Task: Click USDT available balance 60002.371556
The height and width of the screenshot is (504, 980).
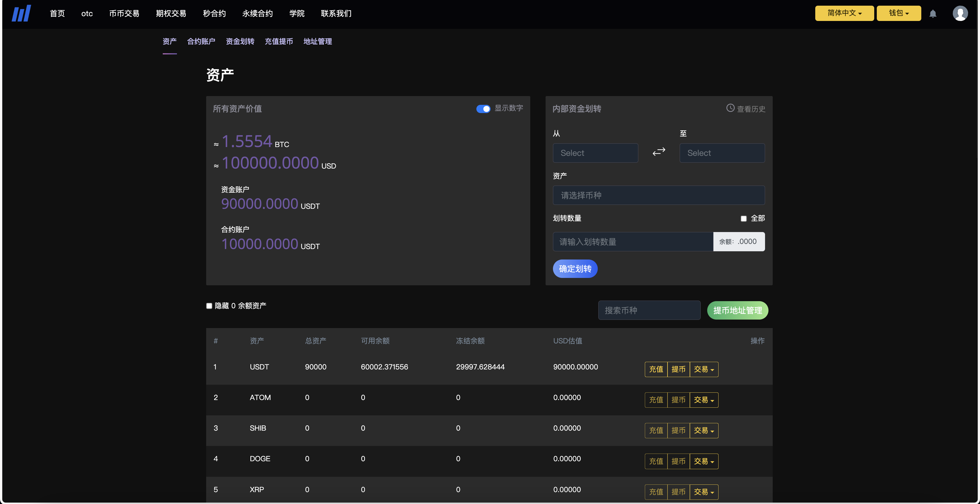Action: tap(384, 367)
